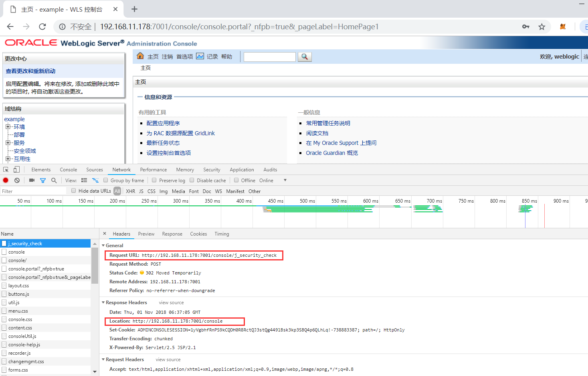Image resolution: width=588 pixels, height=376 pixels.
Task: Open the saved password key icon
Action: coord(526,26)
